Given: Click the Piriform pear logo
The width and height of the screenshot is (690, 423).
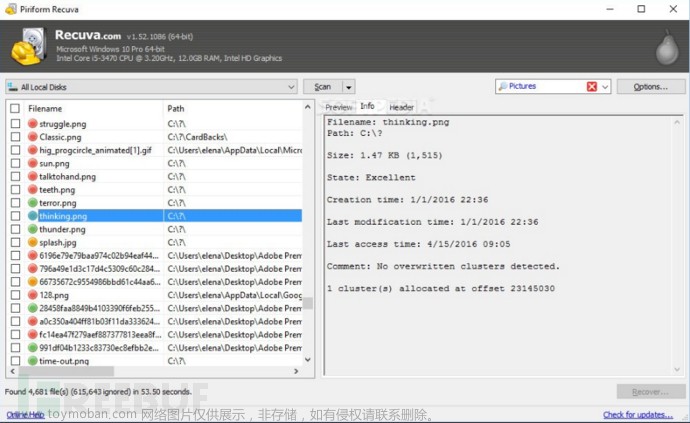Looking at the screenshot, I should pyautogui.click(x=668, y=48).
